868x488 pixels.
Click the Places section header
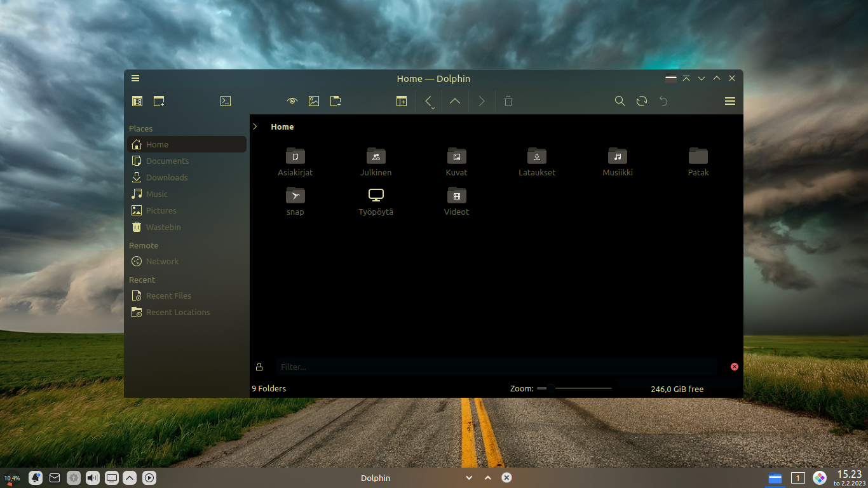(x=141, y=128)
